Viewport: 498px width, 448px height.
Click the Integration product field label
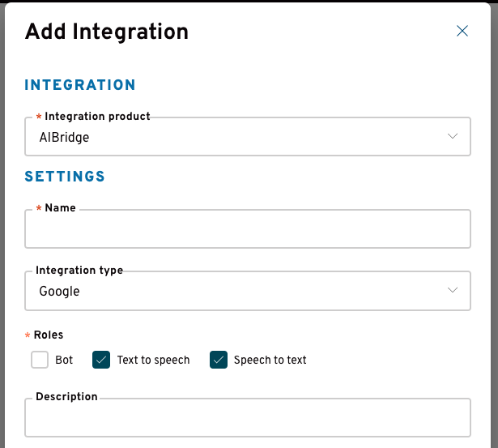(x=97, y=117)
